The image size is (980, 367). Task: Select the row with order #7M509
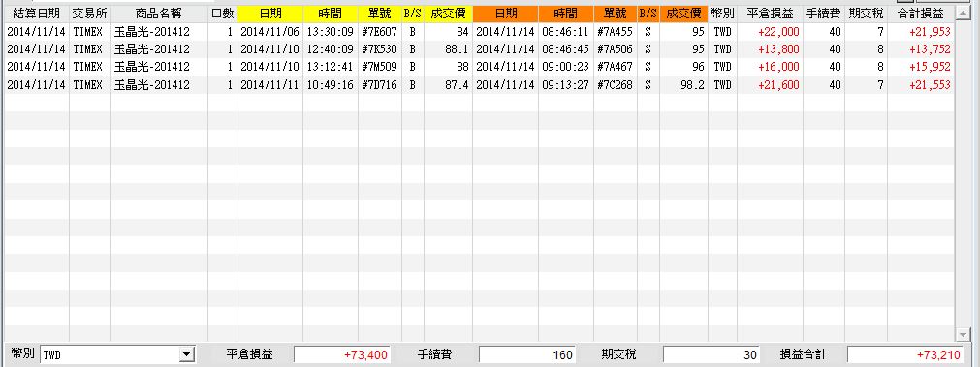479,67
